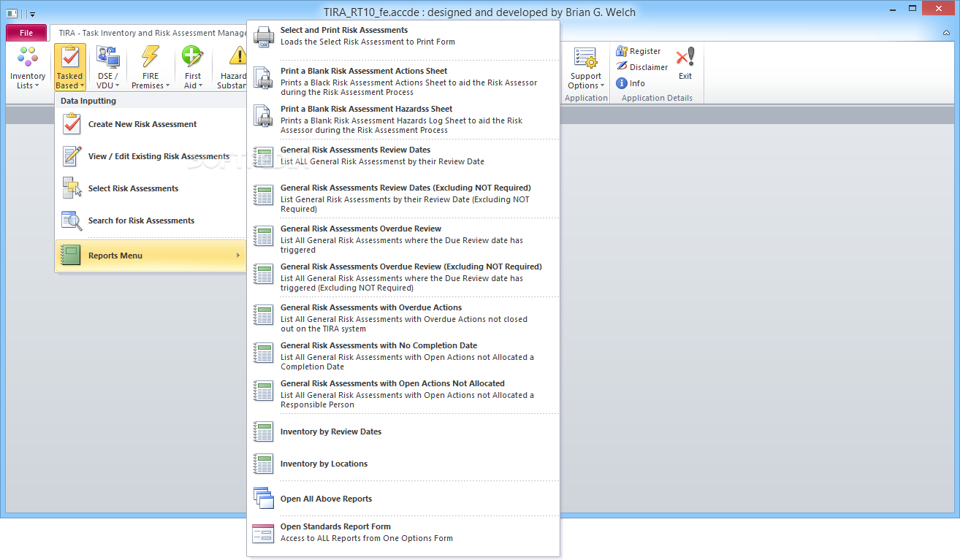The height and width of the screenshot is (560, 960).
Task: Click printer icon for Select and Print
Action: [x=263, y=37]
